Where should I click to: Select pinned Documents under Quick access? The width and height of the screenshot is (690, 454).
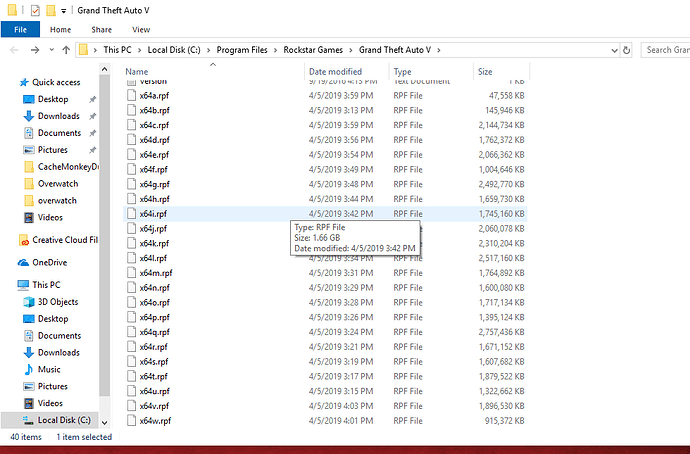[59, 133]
